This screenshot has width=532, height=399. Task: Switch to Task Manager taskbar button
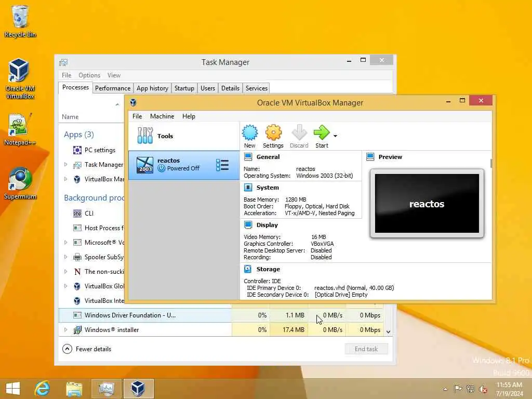click(x=107, y=389)
